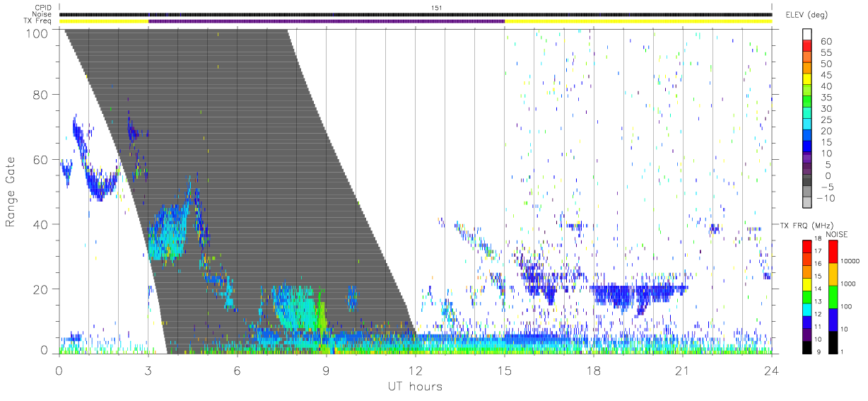Pick the red top segment of NOISE colorbar
The width and height of the screenshot is (868, 401).
pyautogui.click(x=833, y=251)
